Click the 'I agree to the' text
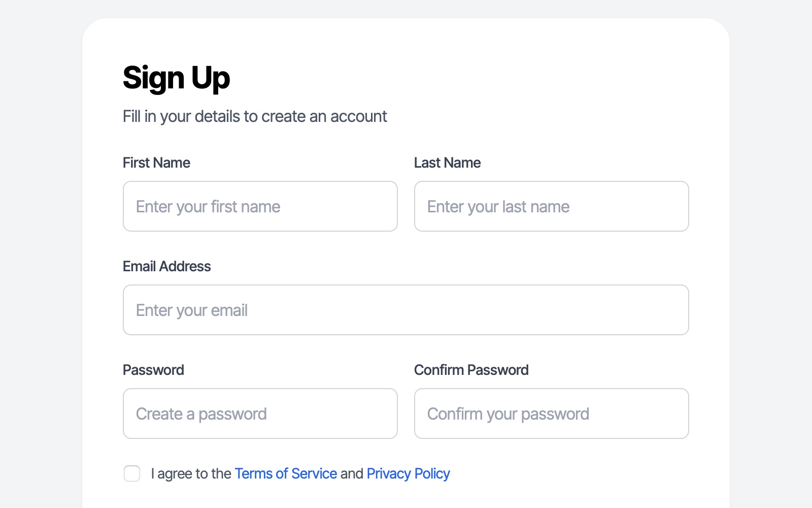 (190, 473)
